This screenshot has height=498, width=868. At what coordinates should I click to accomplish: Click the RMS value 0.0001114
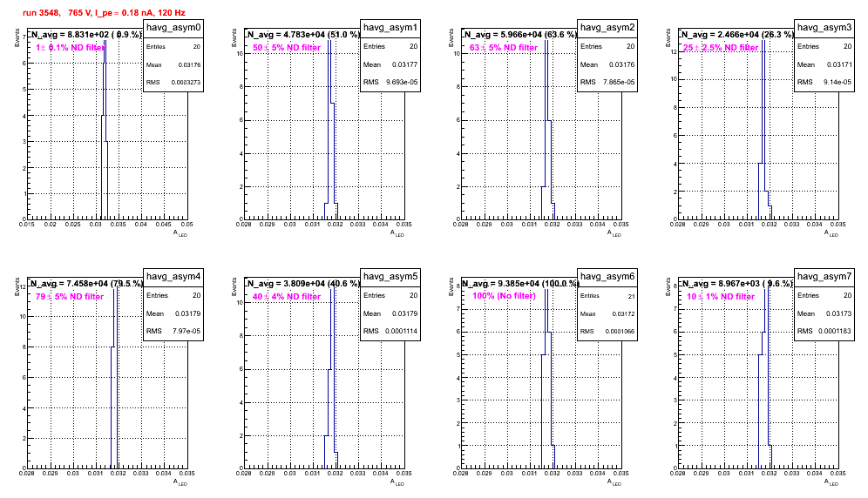[402, 331]
